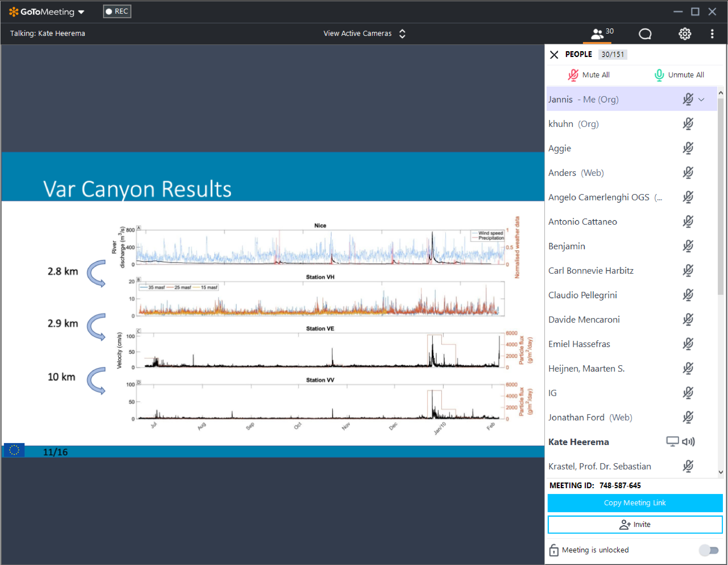Click Kate Heerema's speaker audio icon
The height and width of the screenshot is (565, 728).
click(x=688, y=442)
